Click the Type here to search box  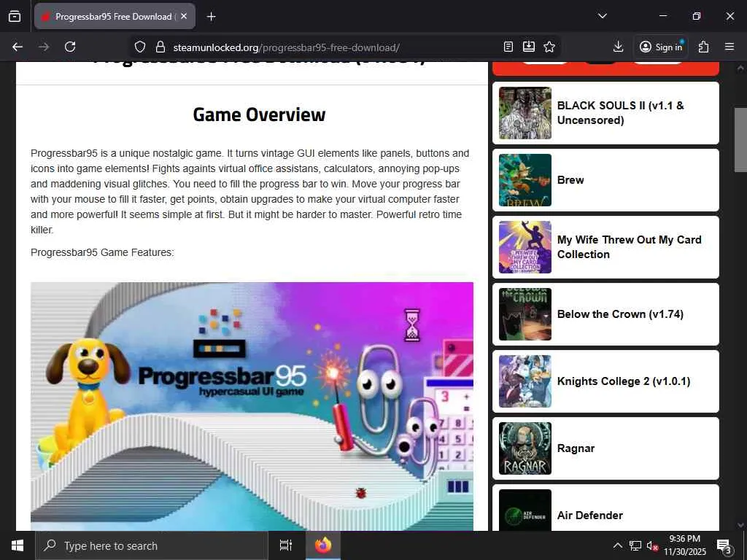[152, 545]
